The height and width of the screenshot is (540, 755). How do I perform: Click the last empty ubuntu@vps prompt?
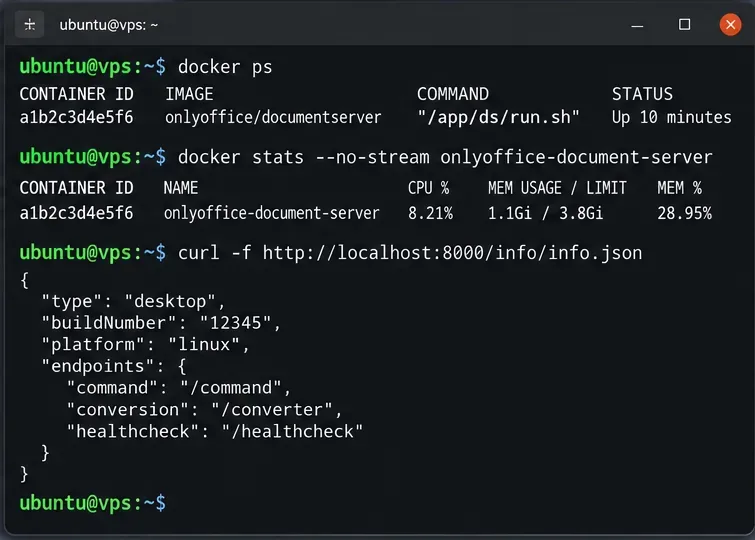(92, 503)
